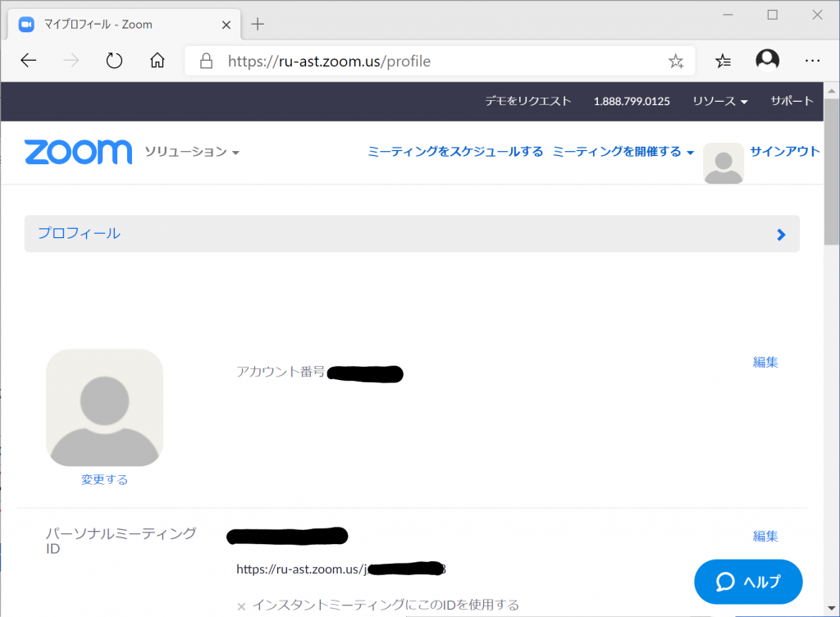Click the padlock site info icon

tap(206, 61)
